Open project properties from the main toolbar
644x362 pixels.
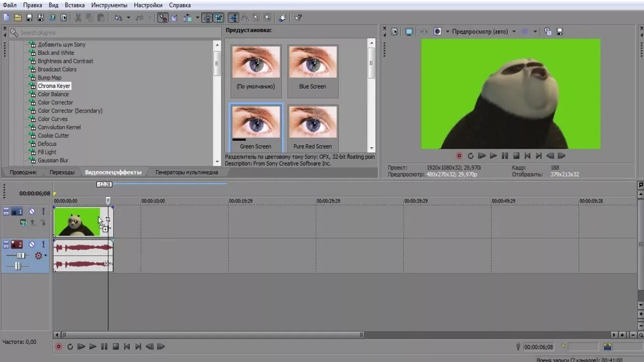(64, 18)
